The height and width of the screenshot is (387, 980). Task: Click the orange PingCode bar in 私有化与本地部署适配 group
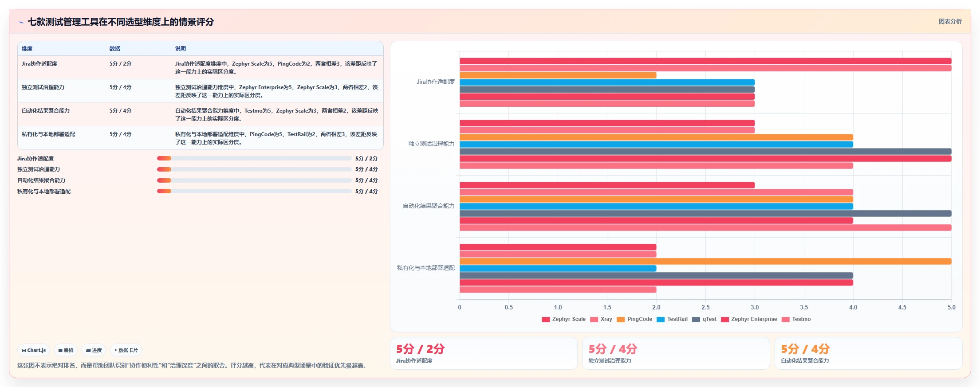coord(705,262)
